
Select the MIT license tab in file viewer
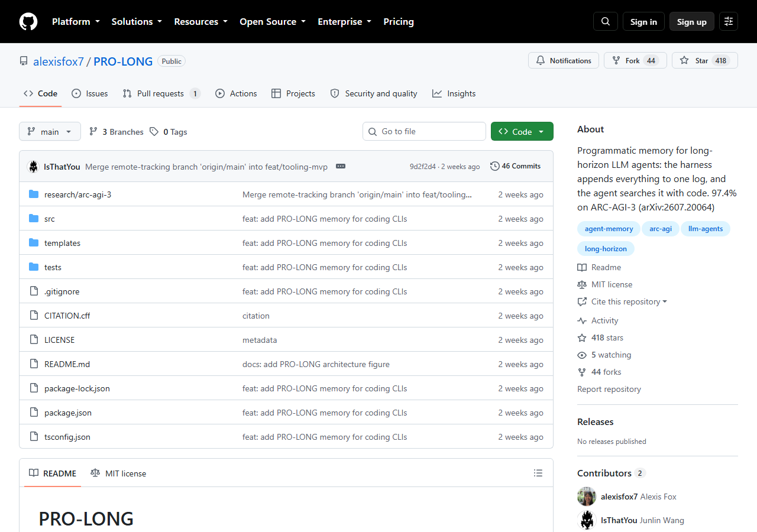pyautogui.click(x=118, y=473)
